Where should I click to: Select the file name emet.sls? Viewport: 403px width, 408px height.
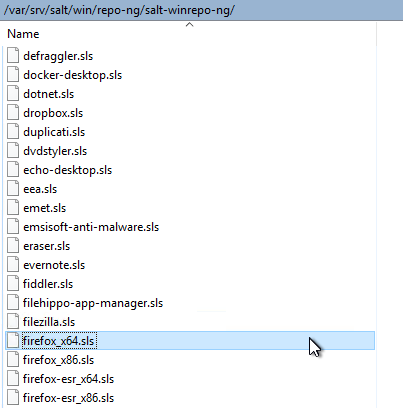[45, 208]
